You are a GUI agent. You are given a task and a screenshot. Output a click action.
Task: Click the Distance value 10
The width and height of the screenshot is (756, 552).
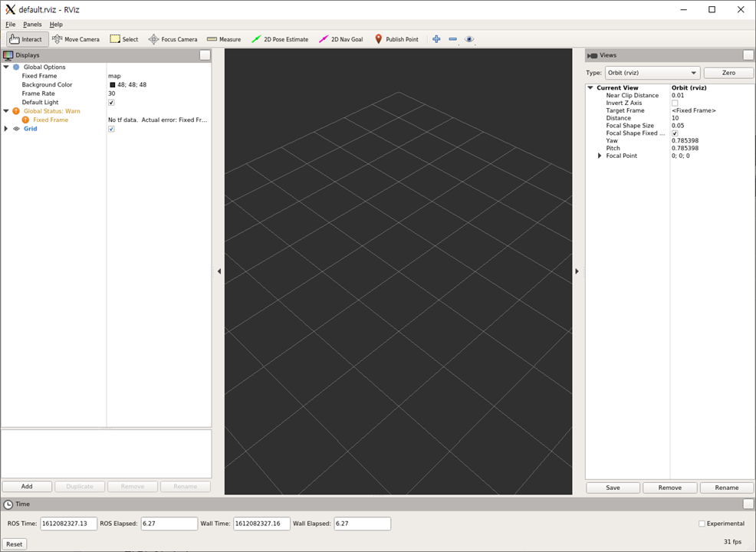[x=675, y=118]
